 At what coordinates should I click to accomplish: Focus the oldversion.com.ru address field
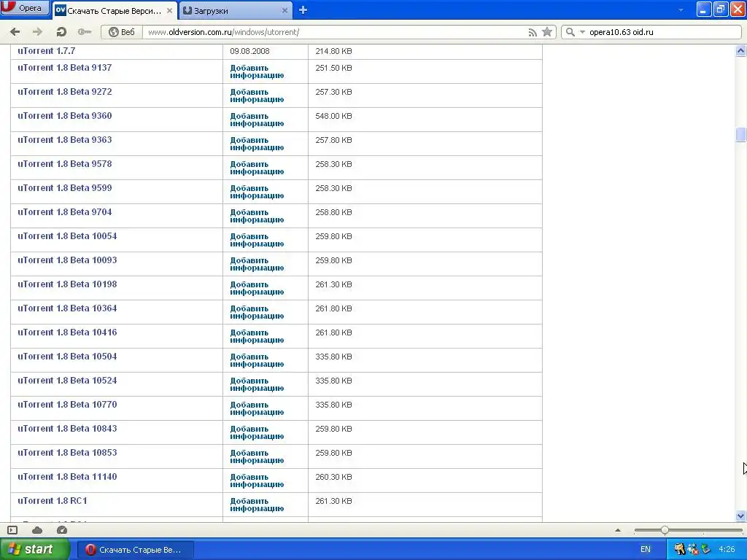pos(333,32)
